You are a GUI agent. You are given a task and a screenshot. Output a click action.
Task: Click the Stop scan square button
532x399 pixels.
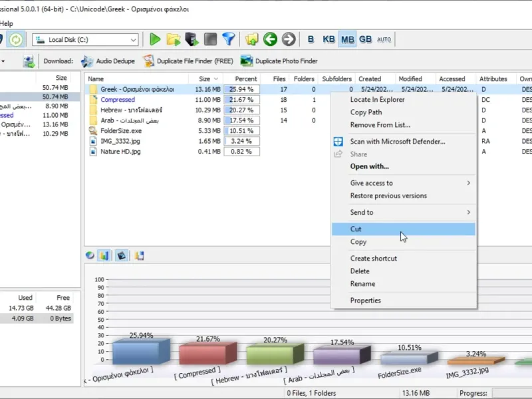210,39
